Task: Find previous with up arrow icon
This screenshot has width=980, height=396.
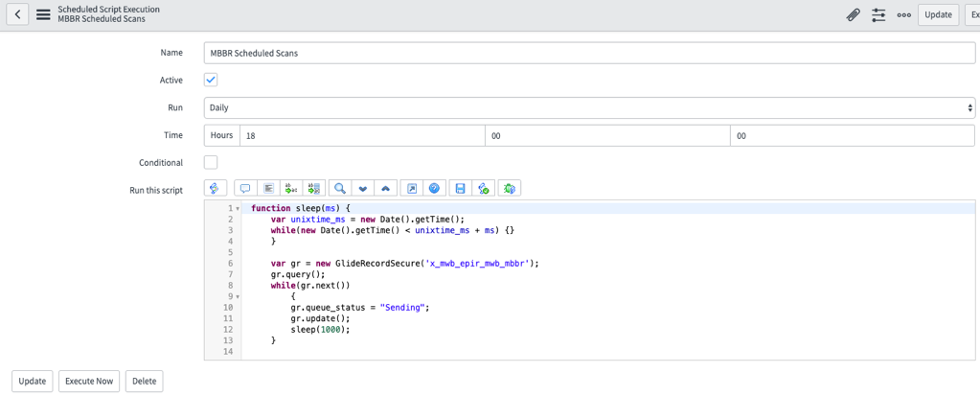Action: 385,188
